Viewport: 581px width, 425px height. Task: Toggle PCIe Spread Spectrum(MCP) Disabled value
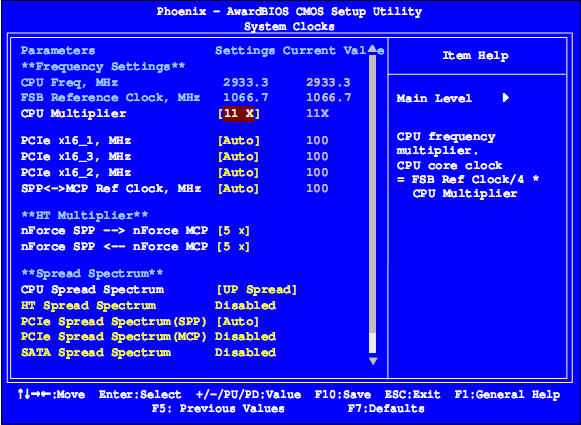245,336
